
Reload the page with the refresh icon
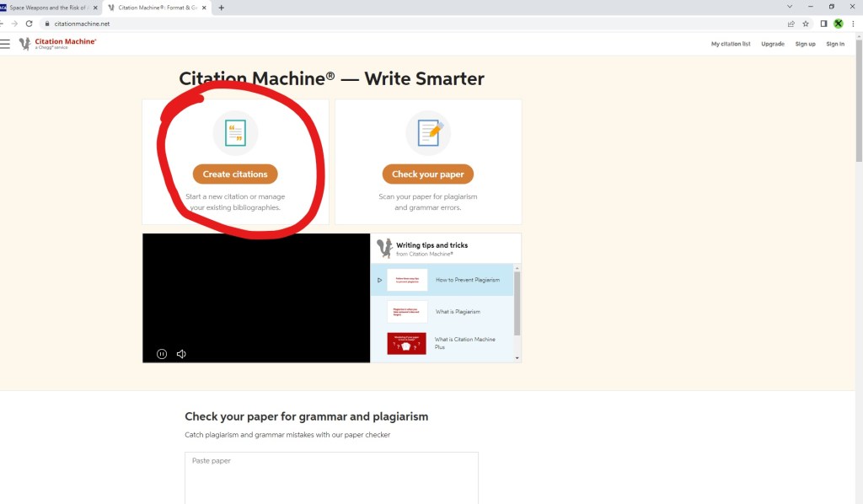(x=29, y=24)
